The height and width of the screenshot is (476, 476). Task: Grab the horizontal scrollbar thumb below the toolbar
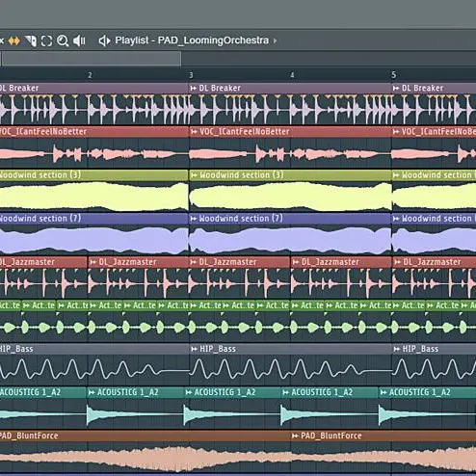[x=92, y=59]
